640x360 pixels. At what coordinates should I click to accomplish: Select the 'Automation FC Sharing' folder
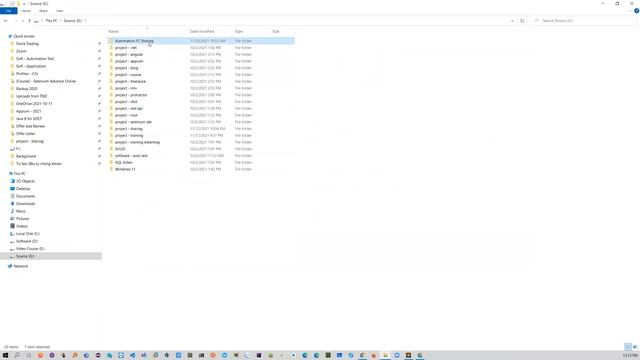[201, 41]
